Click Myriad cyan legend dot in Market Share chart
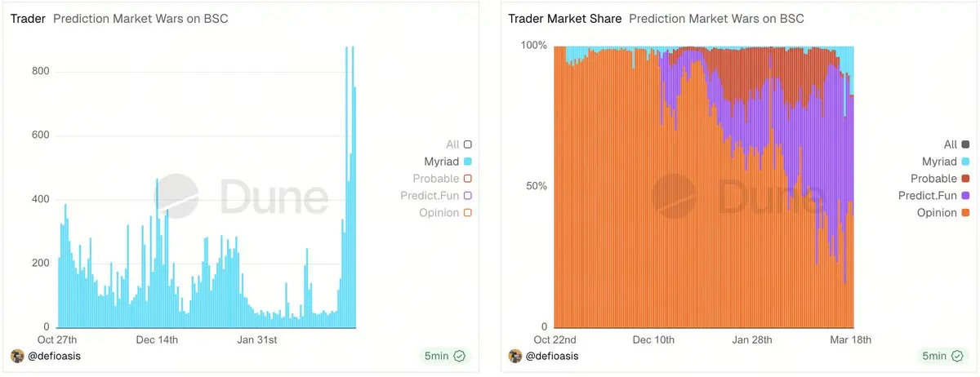Viewport: 980px width, 377px height. coord(965,162)
